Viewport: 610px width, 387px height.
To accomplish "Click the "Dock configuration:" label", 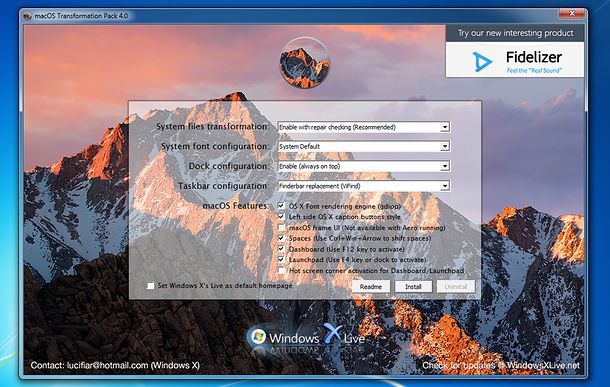I will 229,166.
